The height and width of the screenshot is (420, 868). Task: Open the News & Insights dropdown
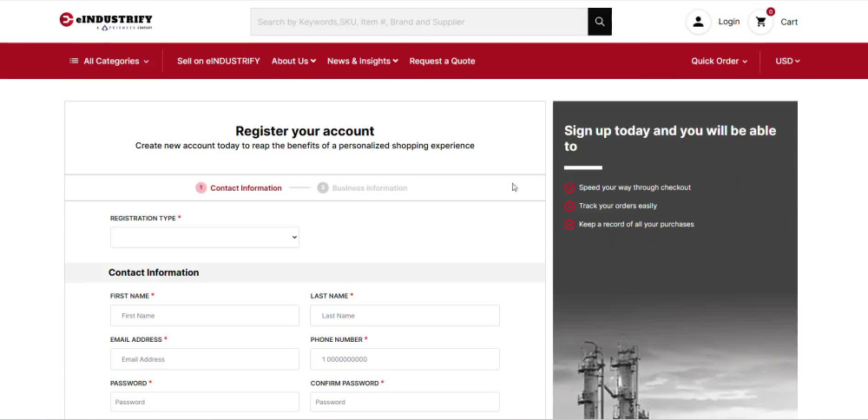(x=363, y=61)
